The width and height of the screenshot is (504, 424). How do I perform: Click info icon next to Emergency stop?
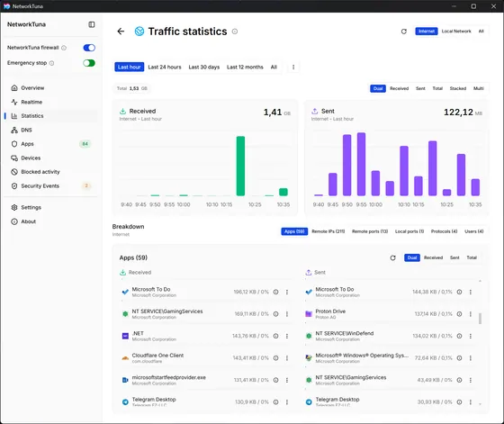click(x=52, y=63)
